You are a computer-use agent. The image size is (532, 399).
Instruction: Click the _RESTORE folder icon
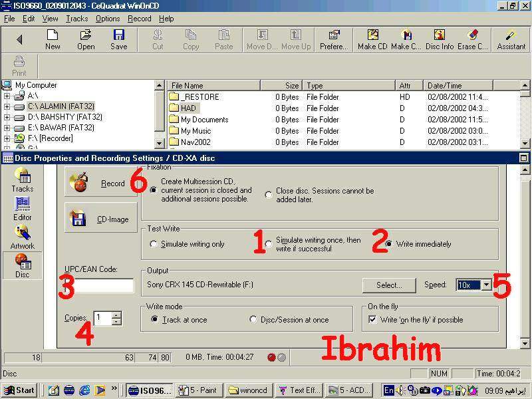point(174,96)
